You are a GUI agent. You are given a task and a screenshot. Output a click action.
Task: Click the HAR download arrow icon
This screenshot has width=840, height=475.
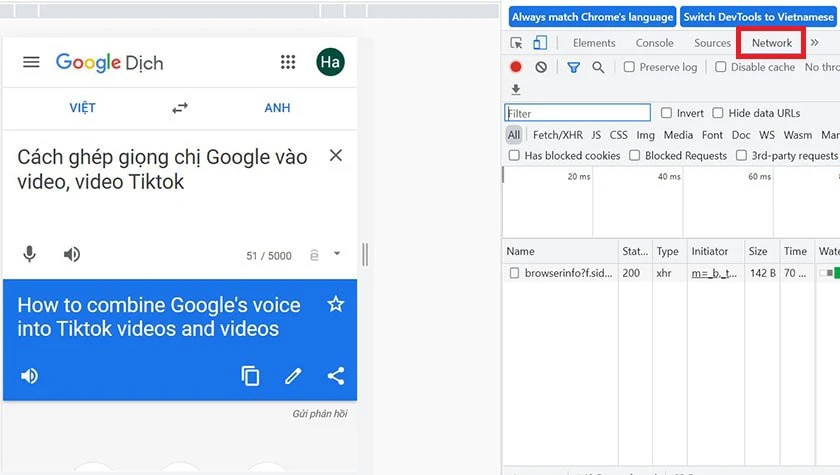(x=516, y=89)
